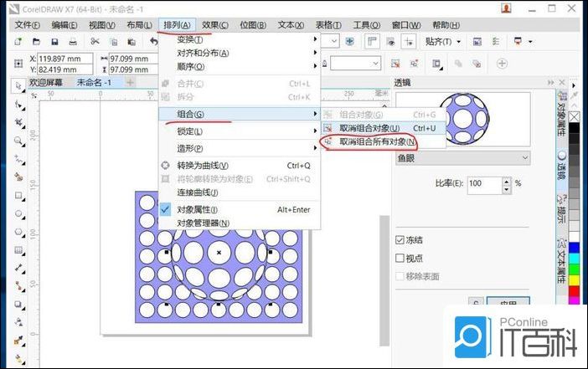Screen dimensions: 588x369
Task: Open the 效果(C) menu
Action: click(215, 25)
